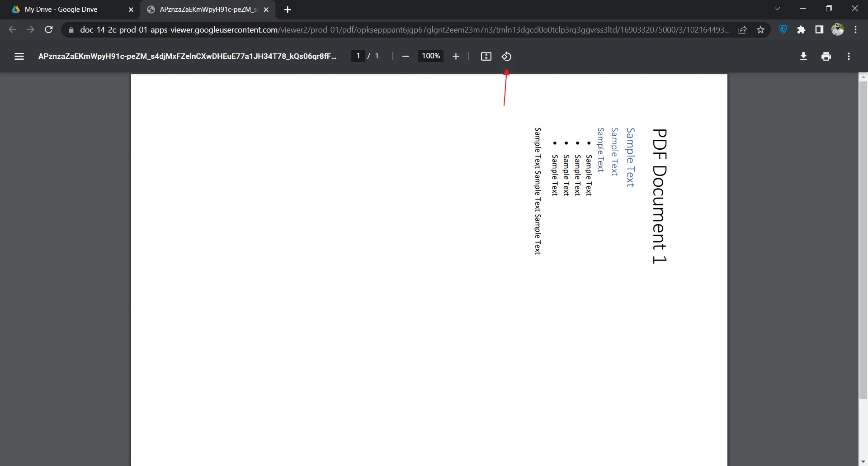Expand the tab search dropdown arrow

pos(777,9)
